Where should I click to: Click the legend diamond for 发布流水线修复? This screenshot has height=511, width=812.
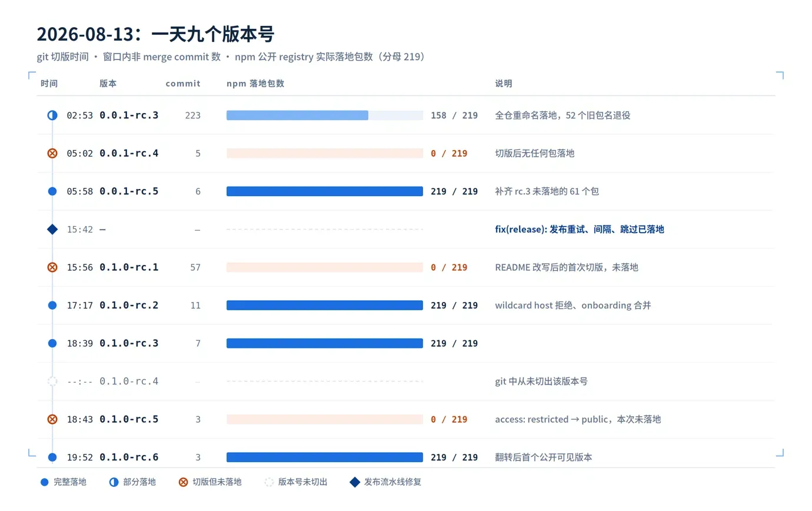tap(355, 482)
